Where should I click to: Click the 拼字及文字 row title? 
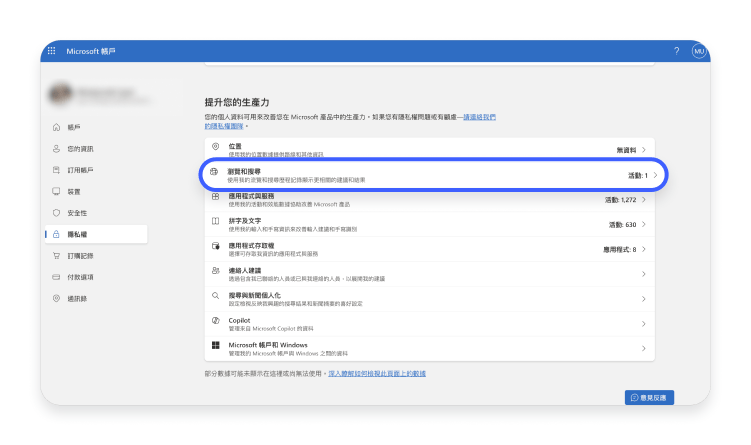pos(245,221)
